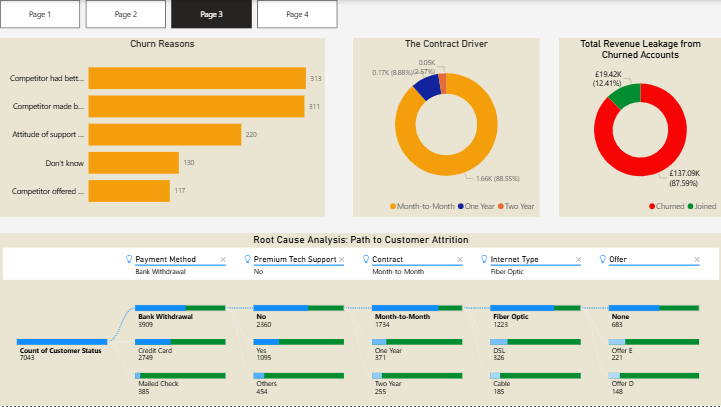Viewport: 721px width, 407px height.
Task: Click the Payment Method level header
Action: click(166, 259)
